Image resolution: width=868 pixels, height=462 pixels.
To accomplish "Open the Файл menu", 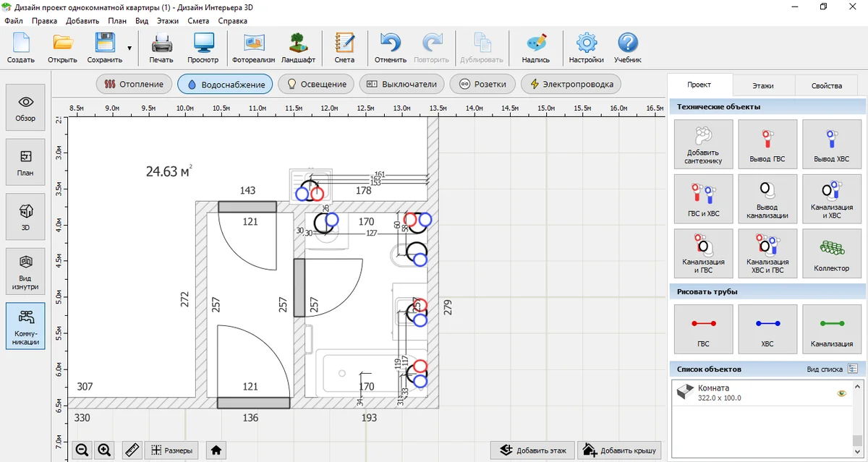I will tap(14, 21).
